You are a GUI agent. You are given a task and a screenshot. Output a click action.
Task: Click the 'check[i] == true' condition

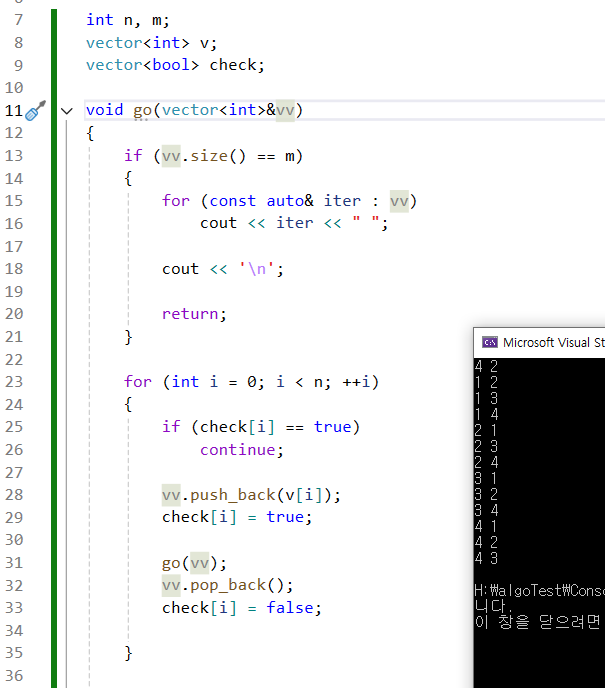click(276, 427)
